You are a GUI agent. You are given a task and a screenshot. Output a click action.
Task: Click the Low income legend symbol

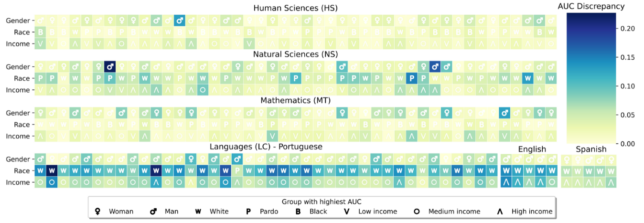point(347,212)
